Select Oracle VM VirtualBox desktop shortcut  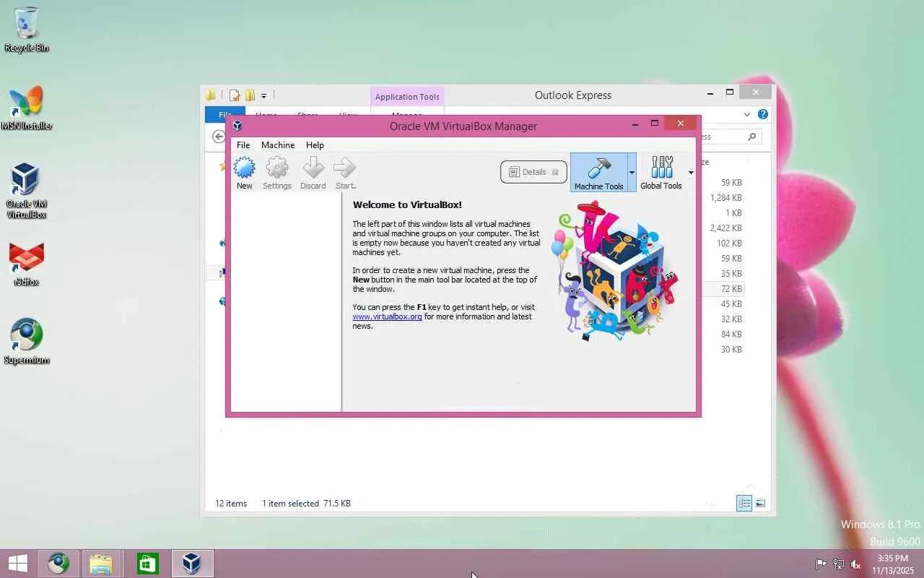click(x=27, y=191)
